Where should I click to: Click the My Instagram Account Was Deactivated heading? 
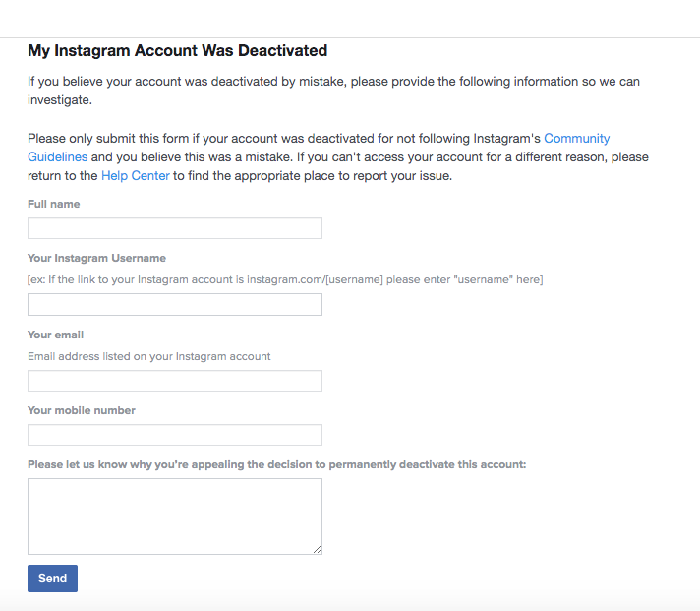(177, 50)
